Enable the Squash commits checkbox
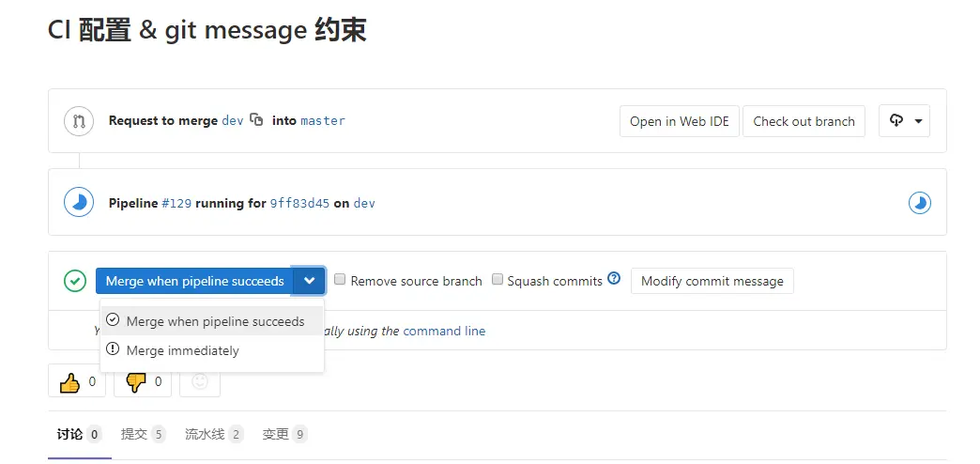Image resolution: width=980 pixels, height=464 pixels. click(498, 280)
